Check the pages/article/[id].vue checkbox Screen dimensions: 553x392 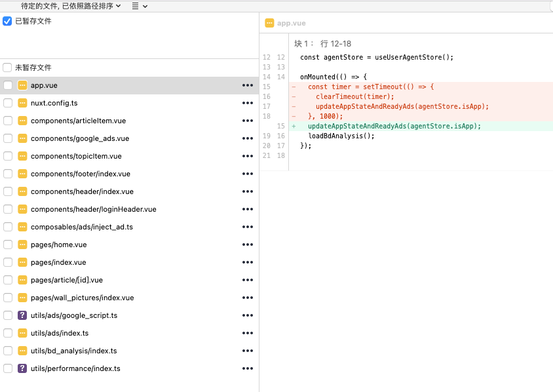[x=8, y=280]
